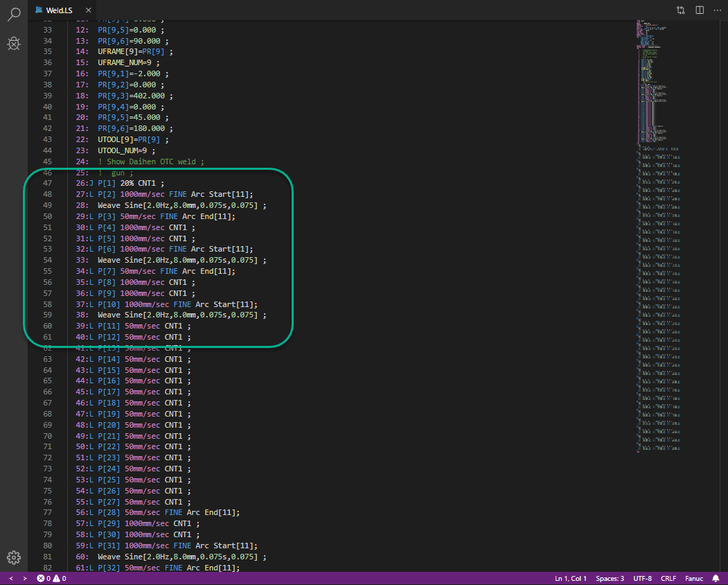Open the Run and Debug view
Viewport: 728px width, 585px height.
[14, 44]
